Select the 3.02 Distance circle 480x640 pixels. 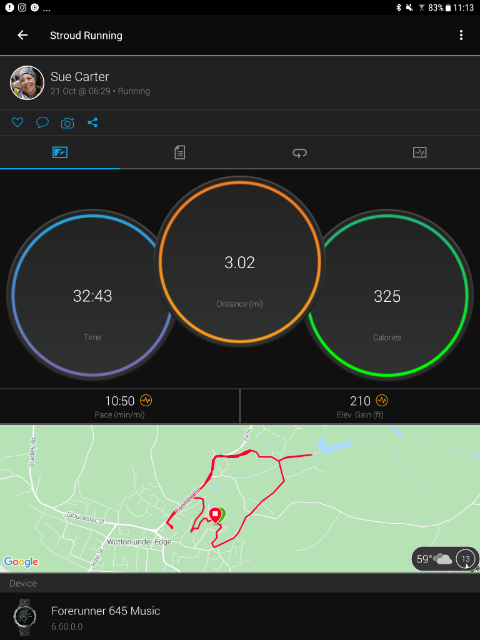click(240, 262)
